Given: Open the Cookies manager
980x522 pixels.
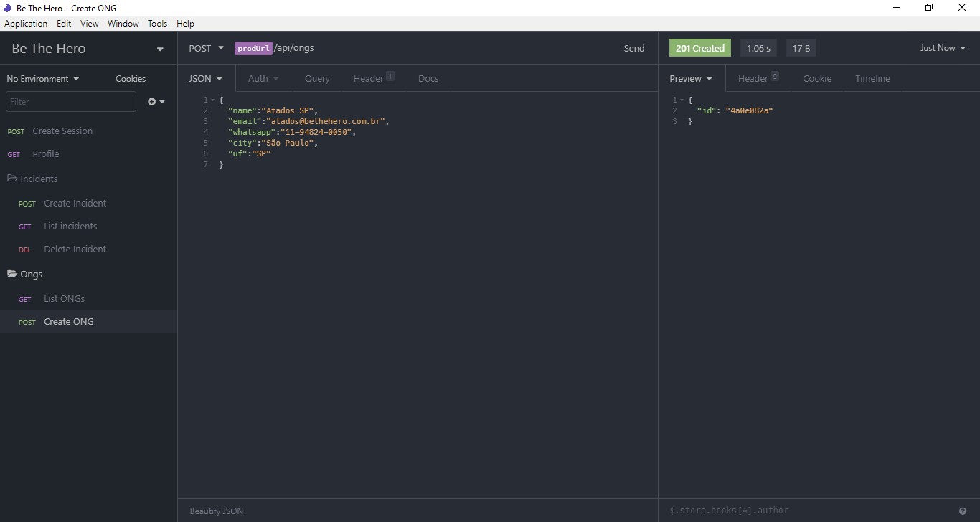Looking at the screenshot, I should point(131,79).
